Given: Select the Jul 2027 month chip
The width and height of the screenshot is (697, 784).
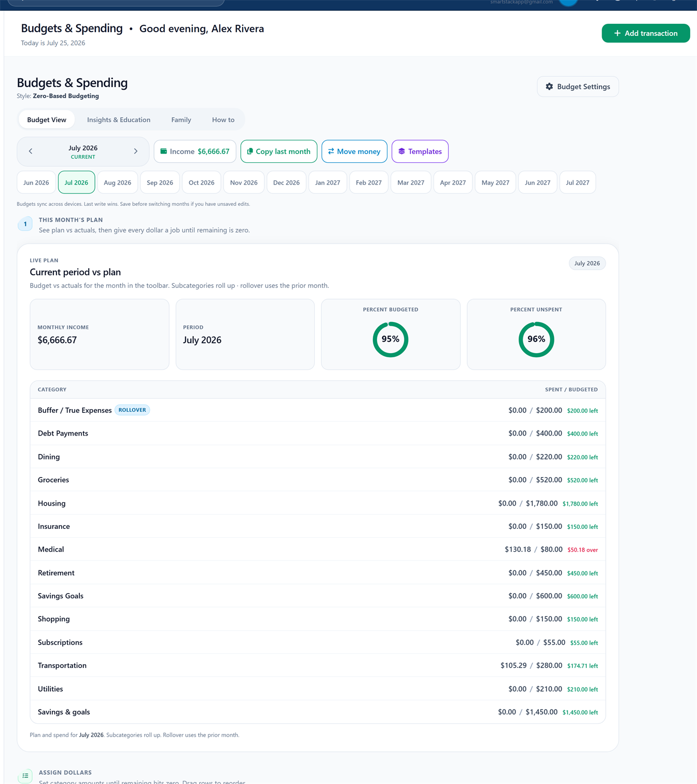Looking at the screenshot, I should coord(578,183).
